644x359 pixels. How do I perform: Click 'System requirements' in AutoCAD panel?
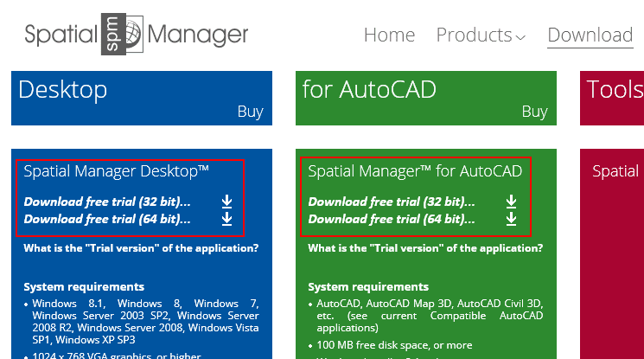tap(368, 286)
